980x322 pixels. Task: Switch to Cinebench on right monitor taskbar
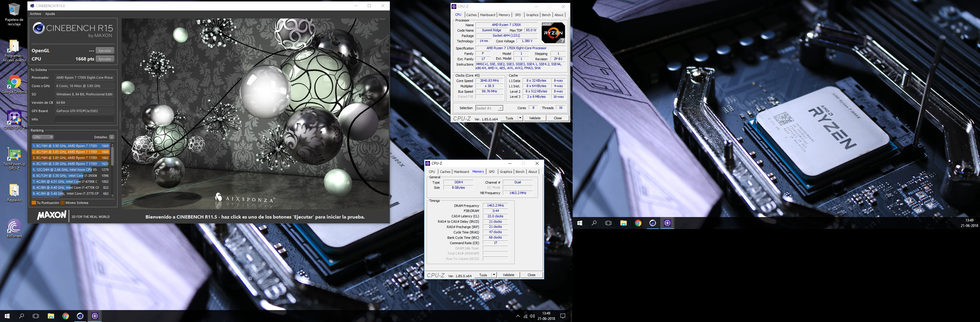click(x=653, y=223)
